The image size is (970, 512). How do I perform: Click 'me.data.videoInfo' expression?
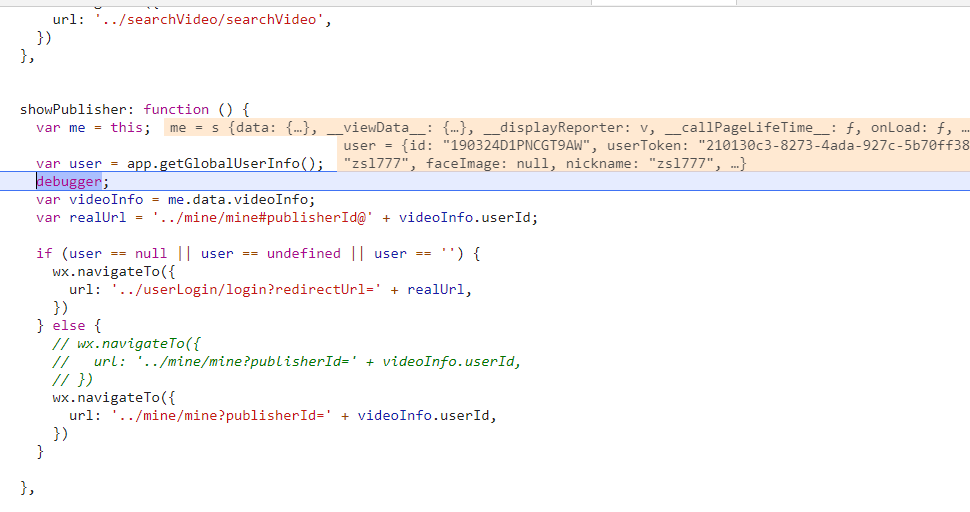pos(238,199)
